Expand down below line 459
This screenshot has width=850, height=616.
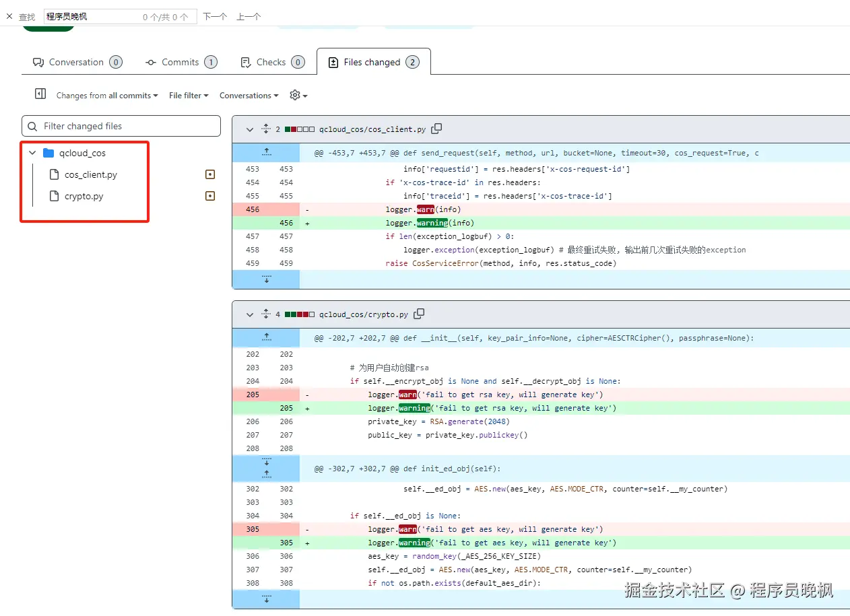[266, 279]
